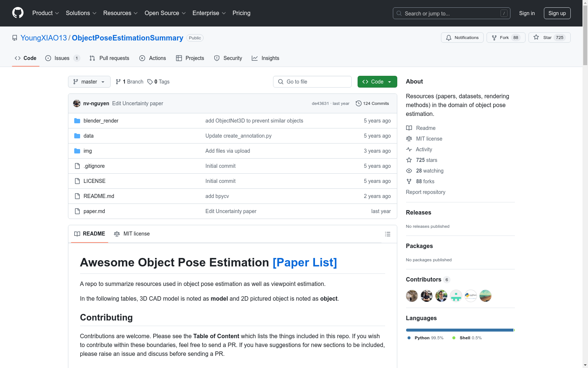The image size is (588, 368).
Task: Fork the repository
Action: point(506,38)
